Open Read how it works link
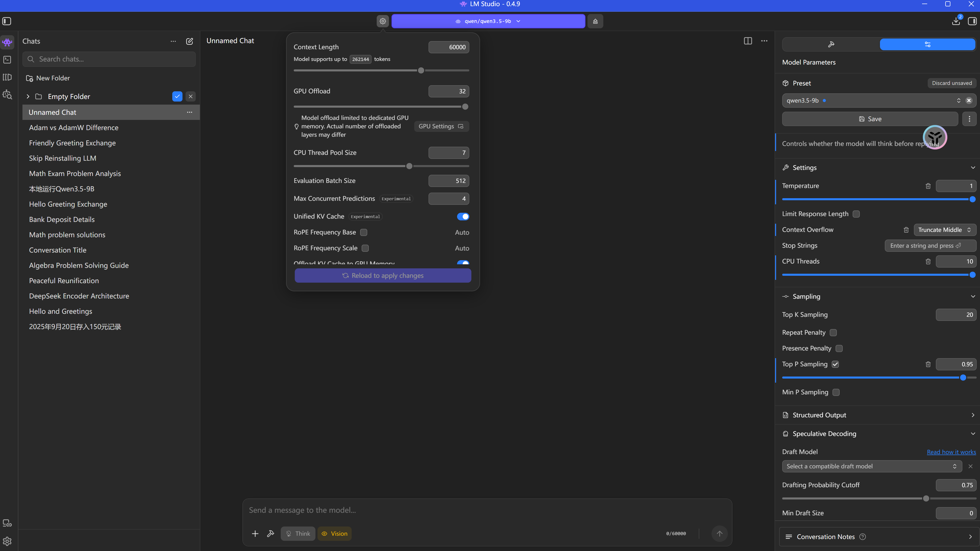The width and height of the screenshot is (980, 551). click(x=951, y=452)
